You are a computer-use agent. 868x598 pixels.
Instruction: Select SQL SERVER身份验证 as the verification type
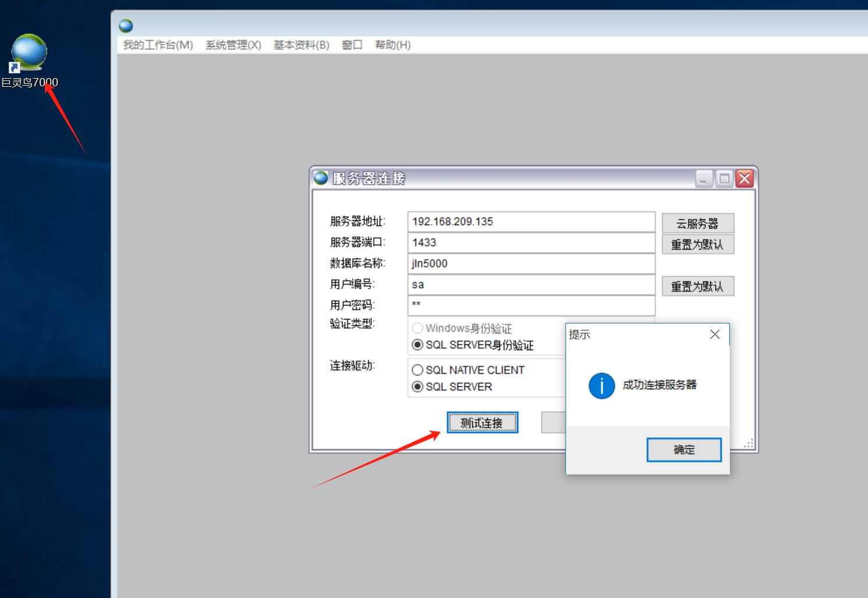click(x=417, y=345)
